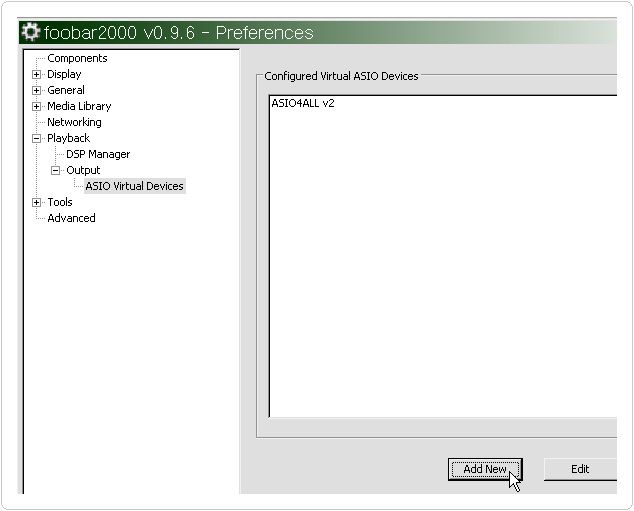Open Media Library preferences page
The height and width of the screenshot is (511, 634).
tap(79, 106)
